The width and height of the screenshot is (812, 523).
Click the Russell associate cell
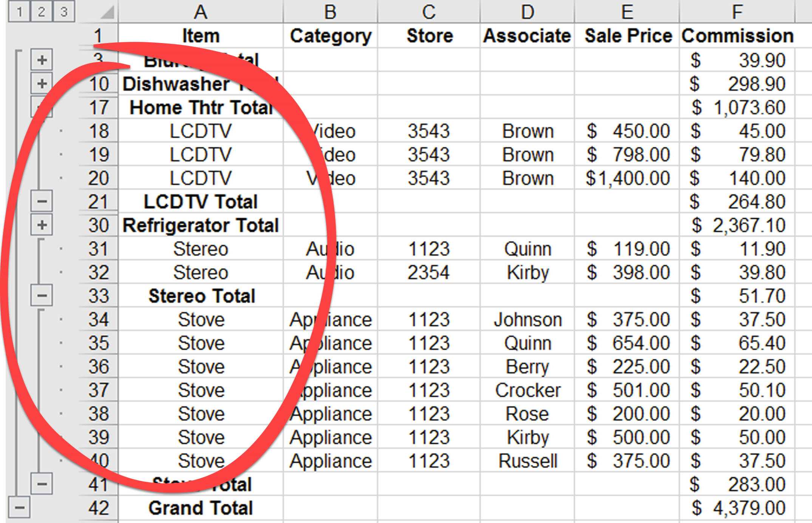point(527,461)
